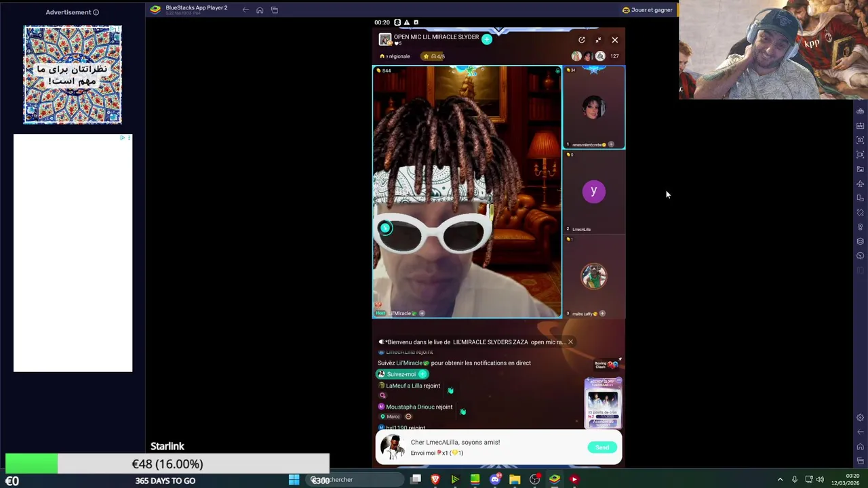The image size is (868, 488).
Task: View the 127 viewer count list
Action: pos(614,56)
